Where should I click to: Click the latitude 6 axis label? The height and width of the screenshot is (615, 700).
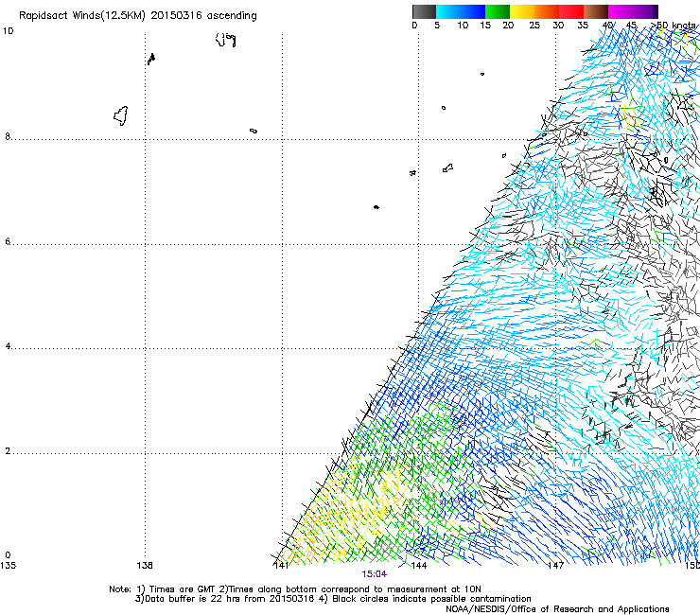point(8,241)
